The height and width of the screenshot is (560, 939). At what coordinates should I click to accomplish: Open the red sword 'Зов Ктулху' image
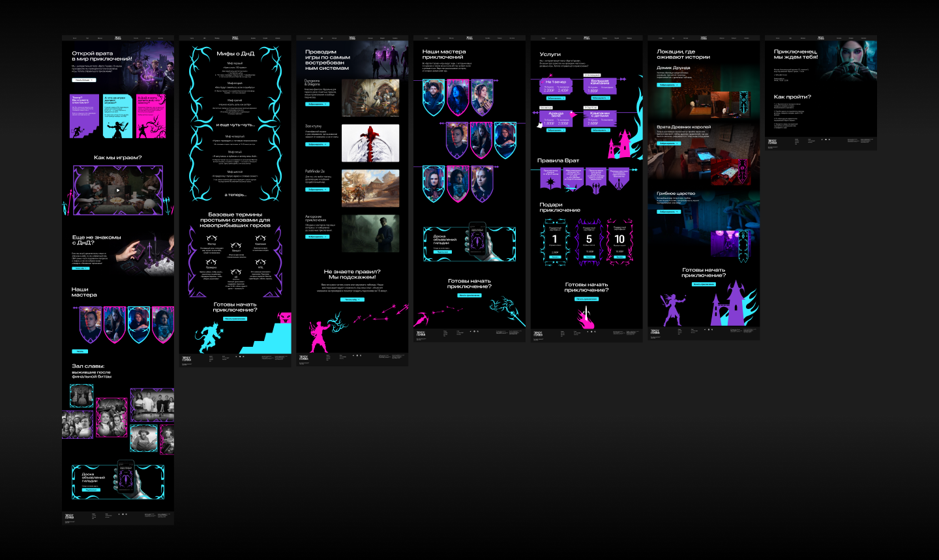[370, 143]
